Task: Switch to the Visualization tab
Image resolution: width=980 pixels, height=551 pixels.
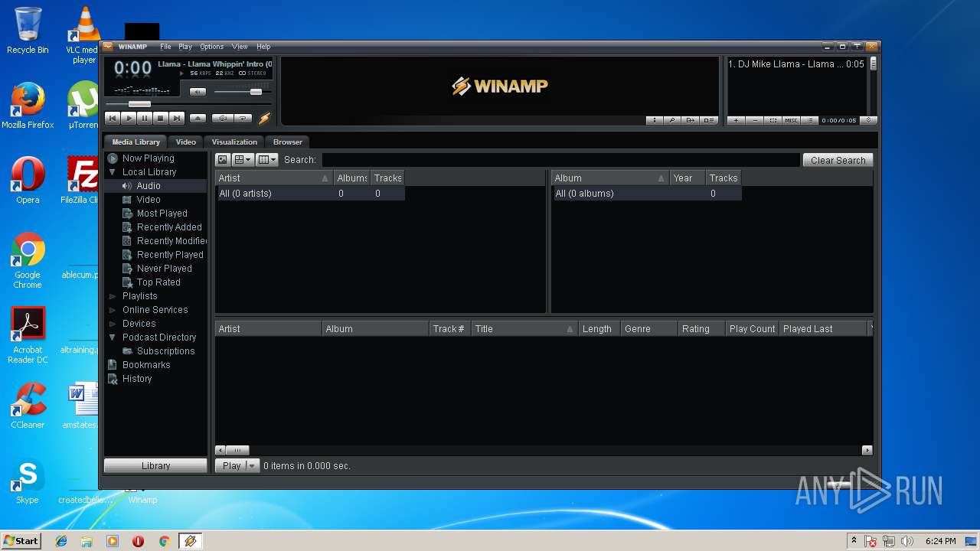Action: [x=234, y=142]
